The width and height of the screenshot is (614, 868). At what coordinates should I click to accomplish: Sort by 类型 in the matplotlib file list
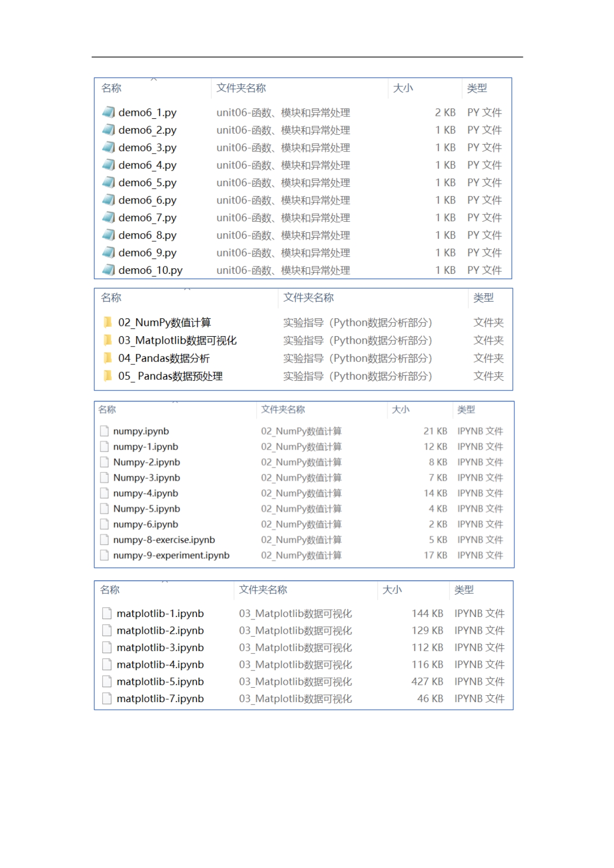coord(464,590)
